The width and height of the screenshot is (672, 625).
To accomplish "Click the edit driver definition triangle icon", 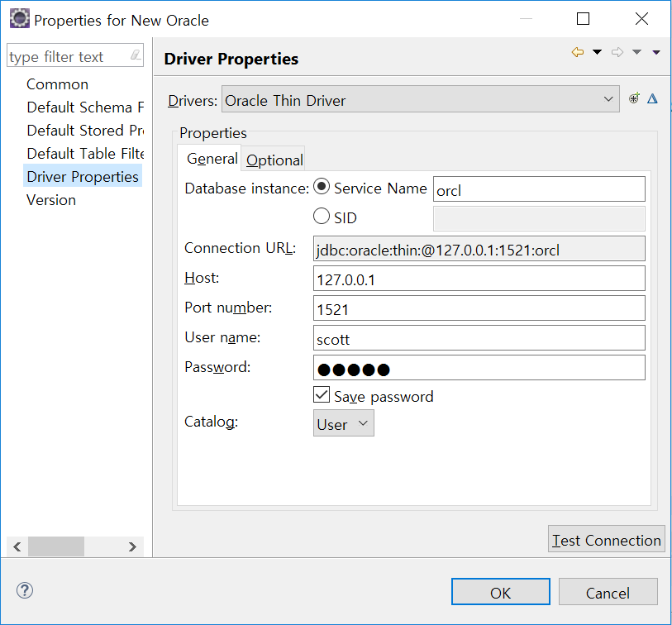I will tap(652, 98).
